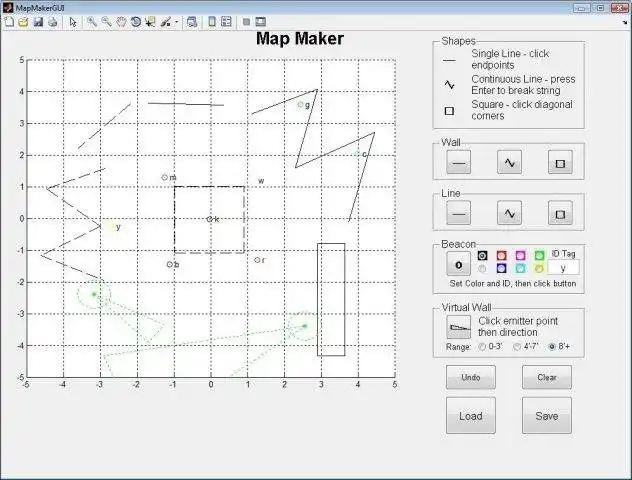Activate the Zoom Out magnifier tool

(106, 22)
